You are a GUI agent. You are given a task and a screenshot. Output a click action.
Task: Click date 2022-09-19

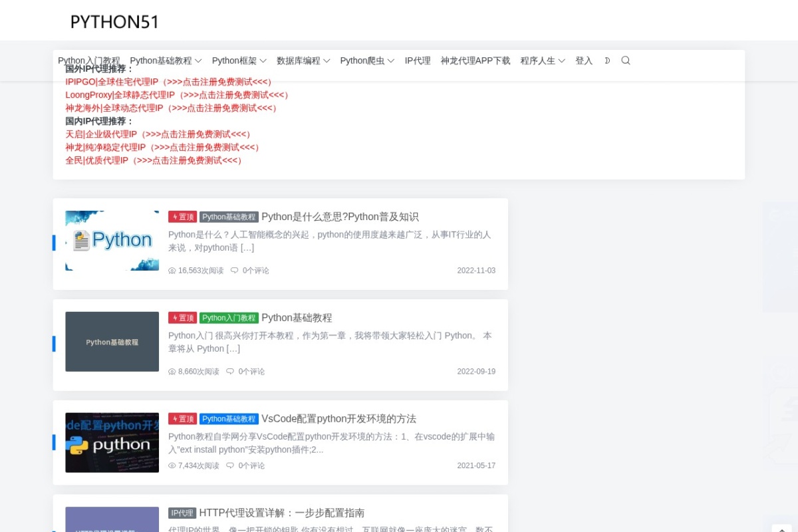pos(476,372)
